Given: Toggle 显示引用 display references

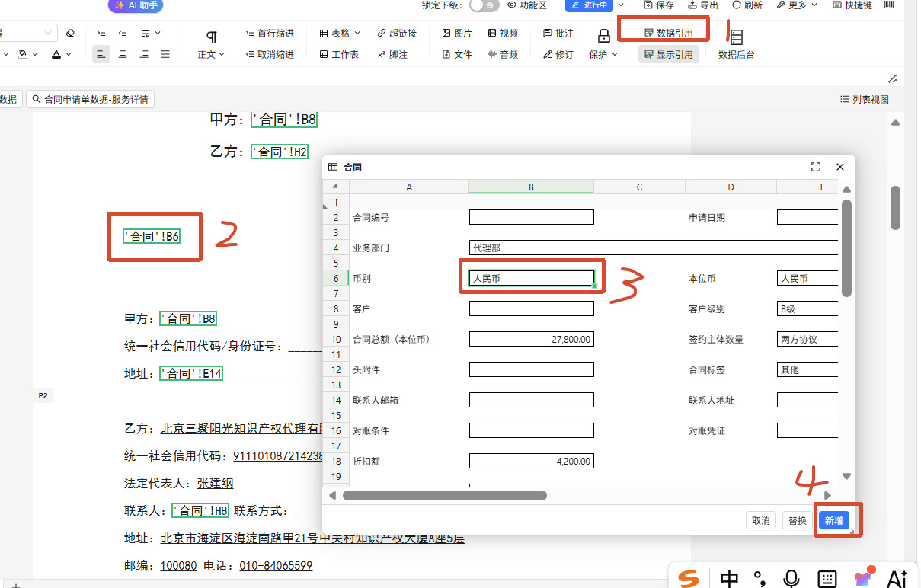Looking at the screenshot, I should 669,55.
